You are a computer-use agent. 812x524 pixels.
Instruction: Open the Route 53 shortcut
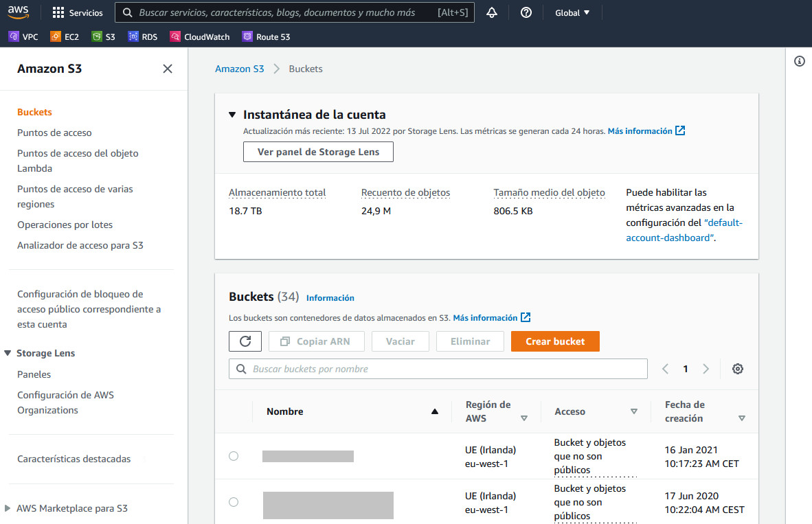click(266, 37)
